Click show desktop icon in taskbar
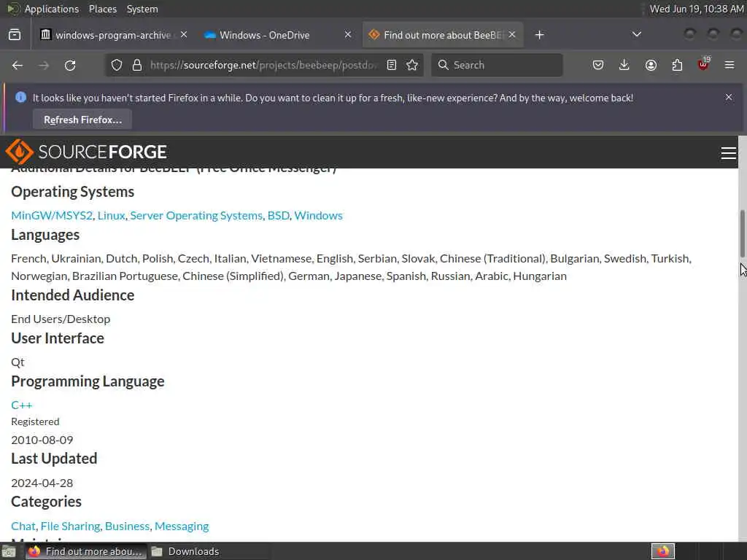747x560 pixels. [x=9, y=551]
